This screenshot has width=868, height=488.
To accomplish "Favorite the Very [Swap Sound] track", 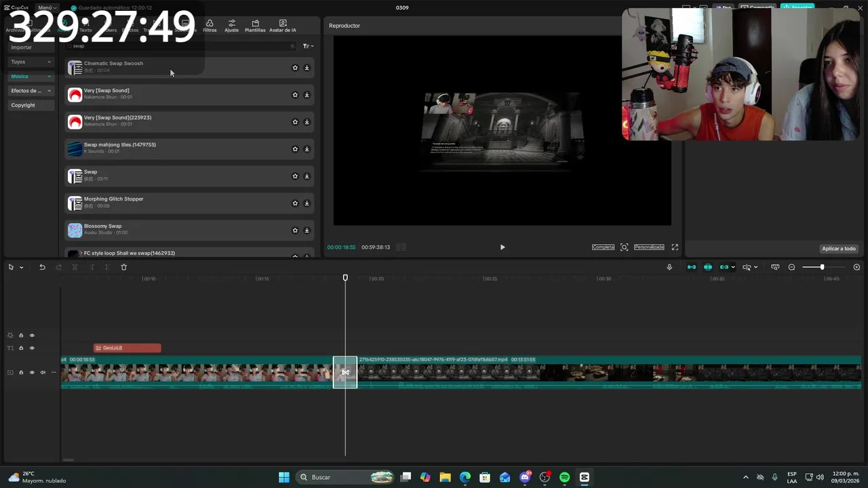I will tap(295, 95).
